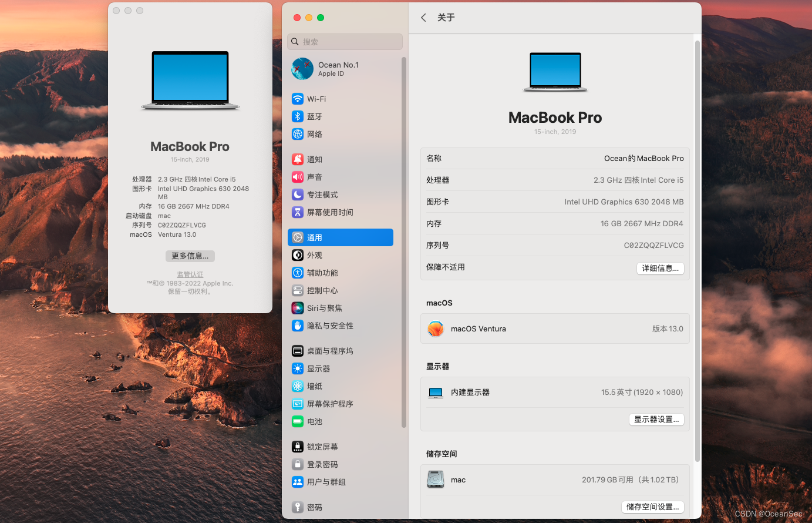This screenshot has width=812, height=523.
Task: Click 16 GB 2667 MHz DDR4 in settings
Action: [642, 223]
